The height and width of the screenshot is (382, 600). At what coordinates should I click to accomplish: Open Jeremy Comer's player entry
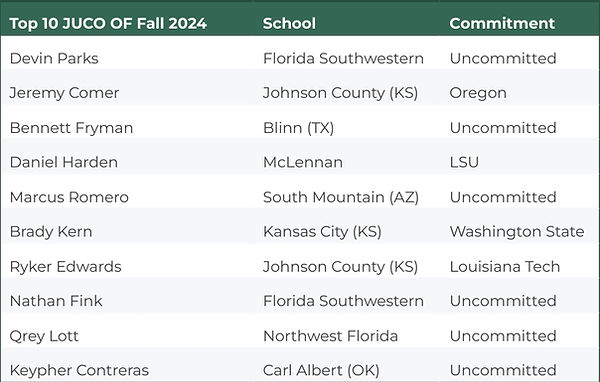(x=64, y=93)
